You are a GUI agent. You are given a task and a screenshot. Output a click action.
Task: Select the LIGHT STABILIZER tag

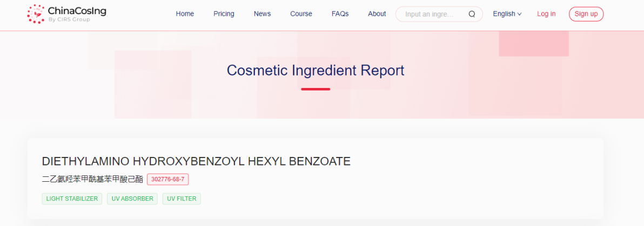click(72, 199)
